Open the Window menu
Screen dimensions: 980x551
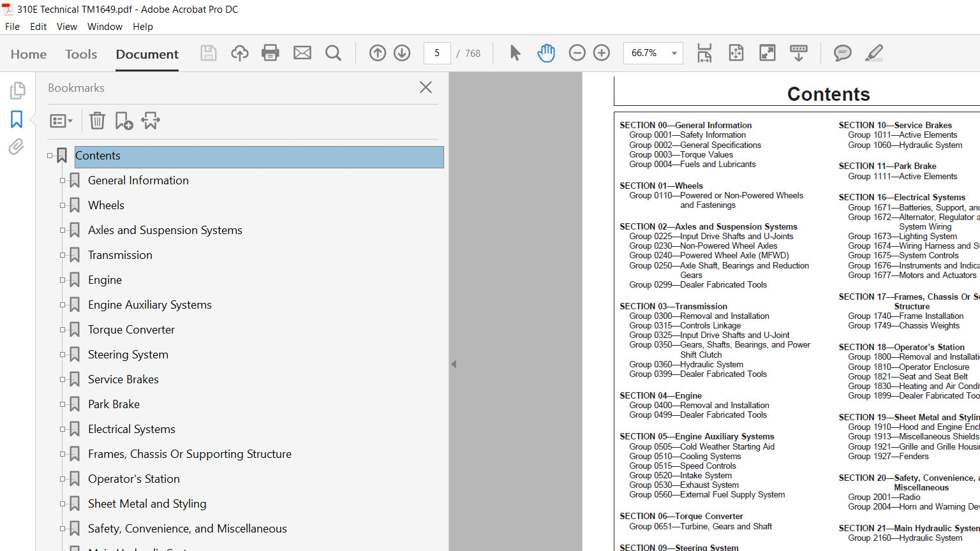pos(105,27)
